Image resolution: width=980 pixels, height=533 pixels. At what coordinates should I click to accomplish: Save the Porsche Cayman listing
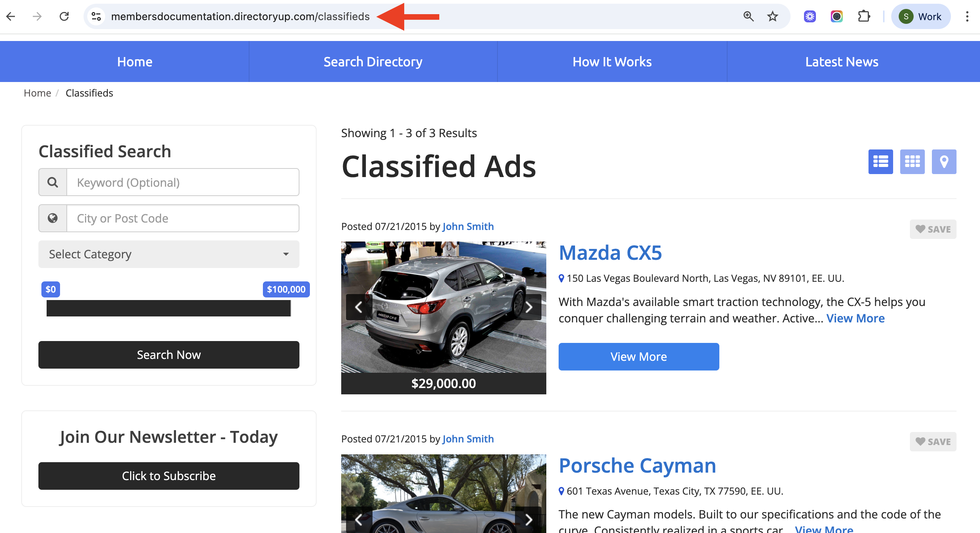[932, 442]
